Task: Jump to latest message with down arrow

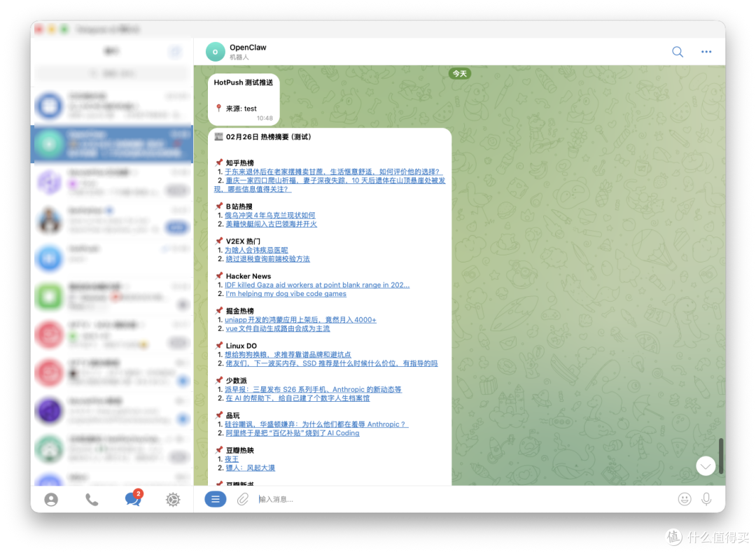Action: (x=706, y=465)
